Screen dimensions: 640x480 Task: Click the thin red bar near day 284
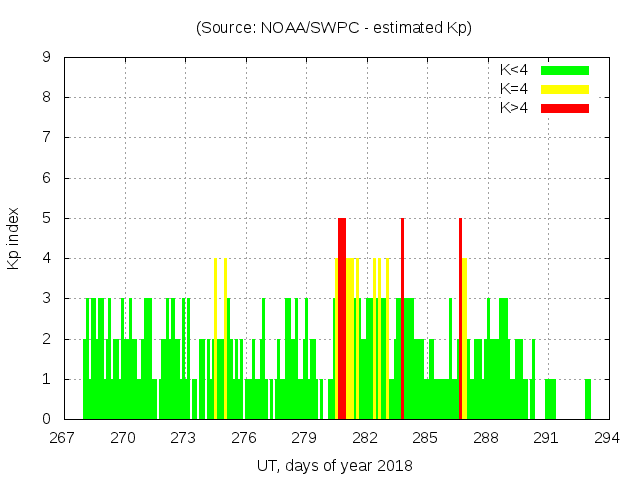click(x=402, y=318)
